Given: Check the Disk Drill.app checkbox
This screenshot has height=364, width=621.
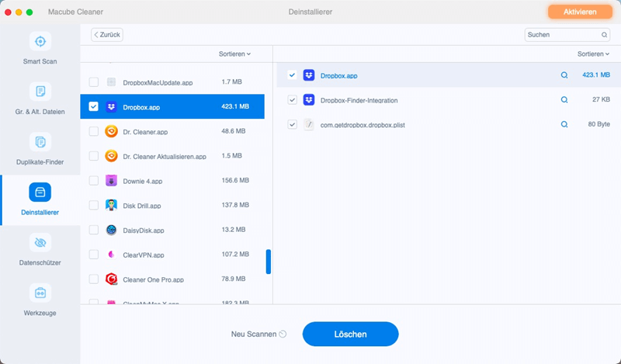Looking at the screenshot, I should point(93,205).
